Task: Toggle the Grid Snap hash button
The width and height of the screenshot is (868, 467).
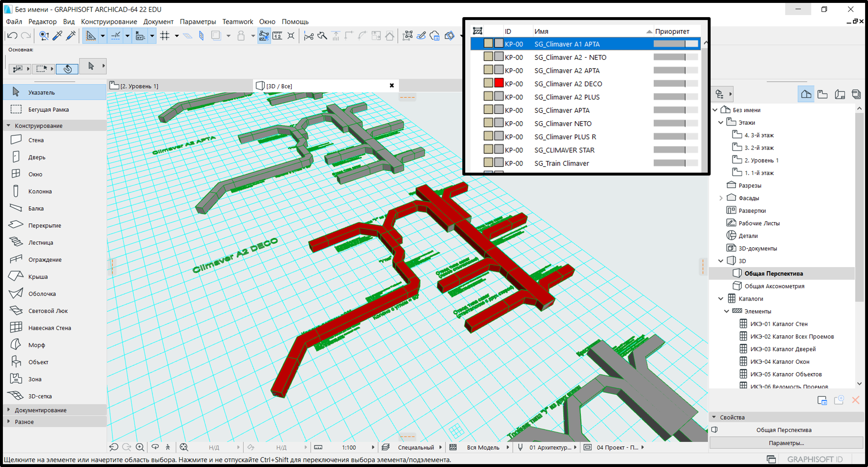Action: click(x=165, y=35)
